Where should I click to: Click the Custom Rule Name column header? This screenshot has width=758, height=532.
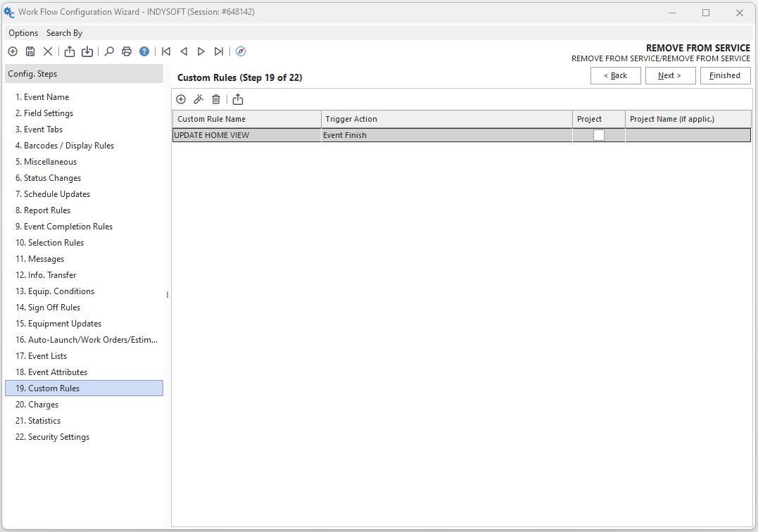(247, 119)
